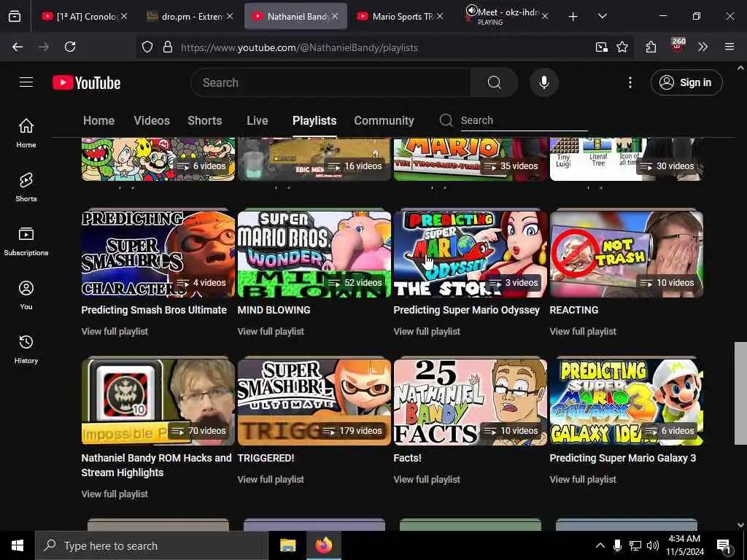View site security padlock info
The image size is (747, 560).
[x=167, y=47]
